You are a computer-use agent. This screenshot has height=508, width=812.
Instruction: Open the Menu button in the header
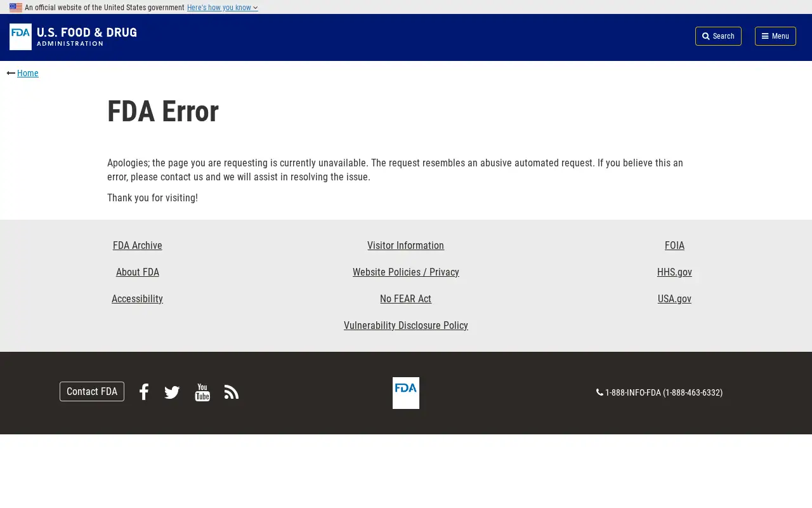775,36
